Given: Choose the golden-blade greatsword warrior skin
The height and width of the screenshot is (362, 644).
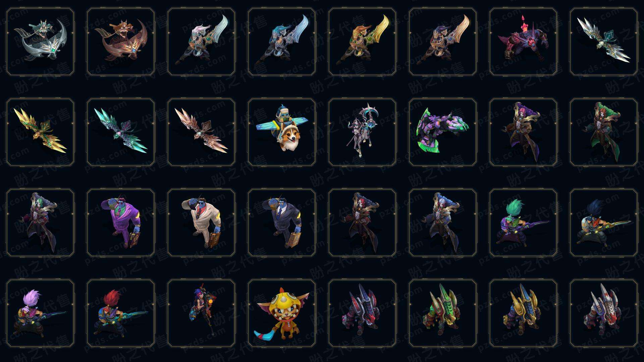Looking at the screenshot, I should pos(362,42).
